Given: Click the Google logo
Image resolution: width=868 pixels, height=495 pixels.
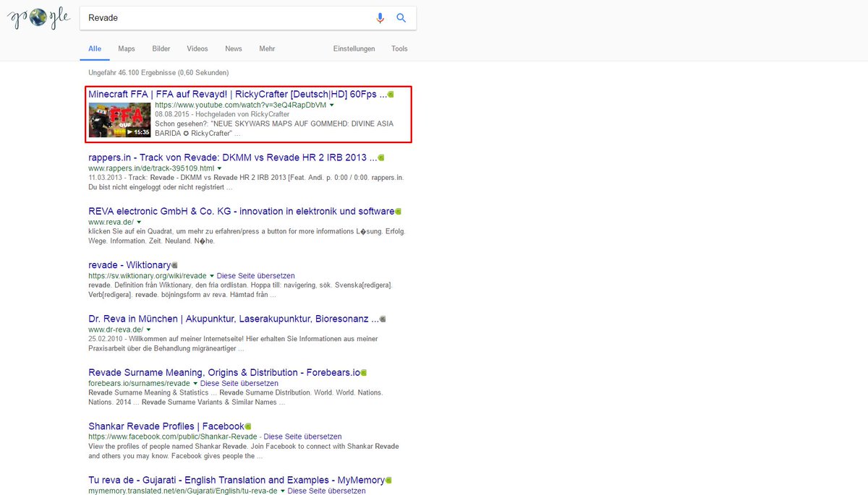Looking at the screenshot, I should [39, 18].
